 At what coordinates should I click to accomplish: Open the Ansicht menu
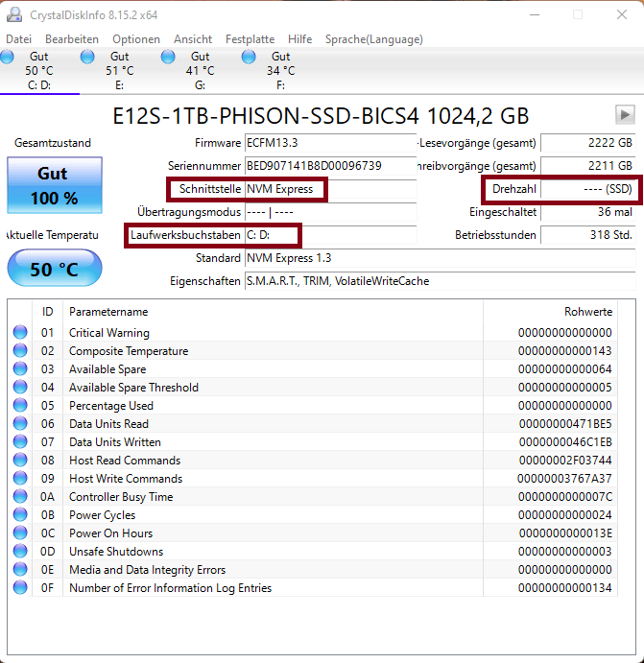point(193,39)
